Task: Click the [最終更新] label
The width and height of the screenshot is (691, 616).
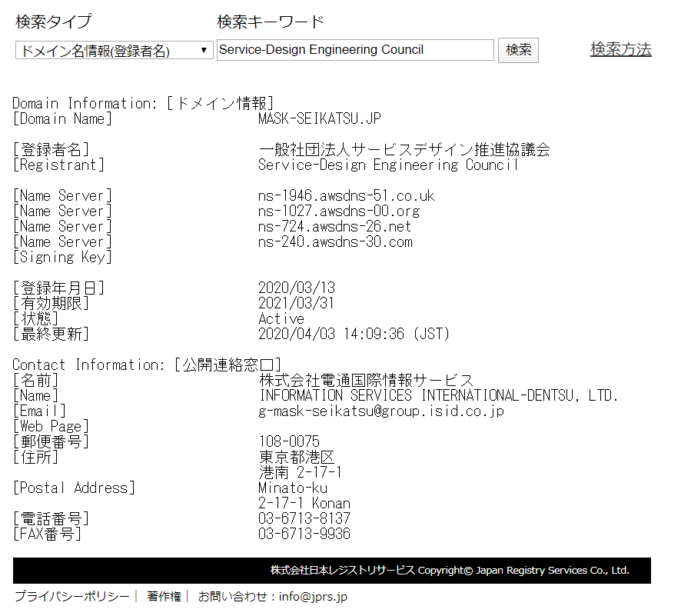Action: [x=51, y=335]
